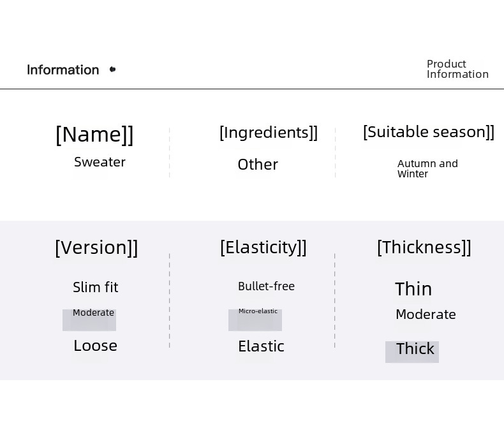Click the [Suitable season]] header
Image resolution: width=504 pixels, height=421 pixels.
pyautogui.click(x=429, y=132)
